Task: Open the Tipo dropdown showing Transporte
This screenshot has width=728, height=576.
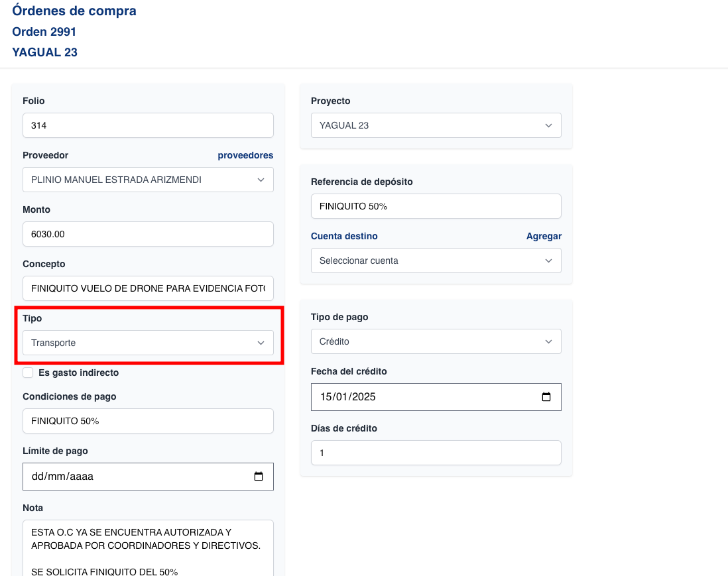Action: tap(148, 343)
